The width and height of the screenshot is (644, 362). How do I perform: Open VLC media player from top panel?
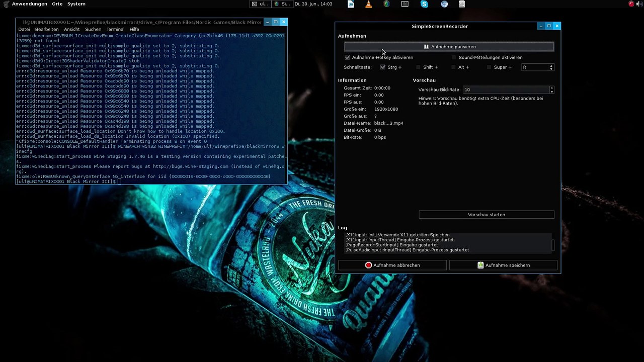pos(368,4)
